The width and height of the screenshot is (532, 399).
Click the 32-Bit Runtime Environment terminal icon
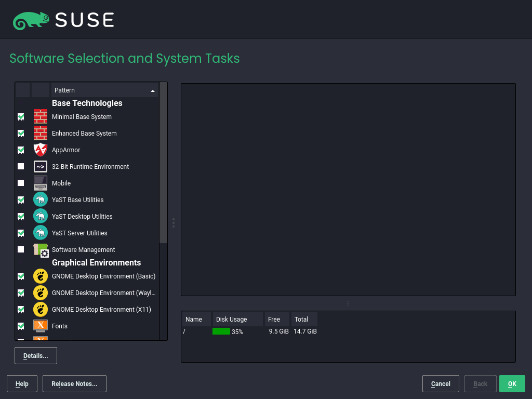coord(41,167)
